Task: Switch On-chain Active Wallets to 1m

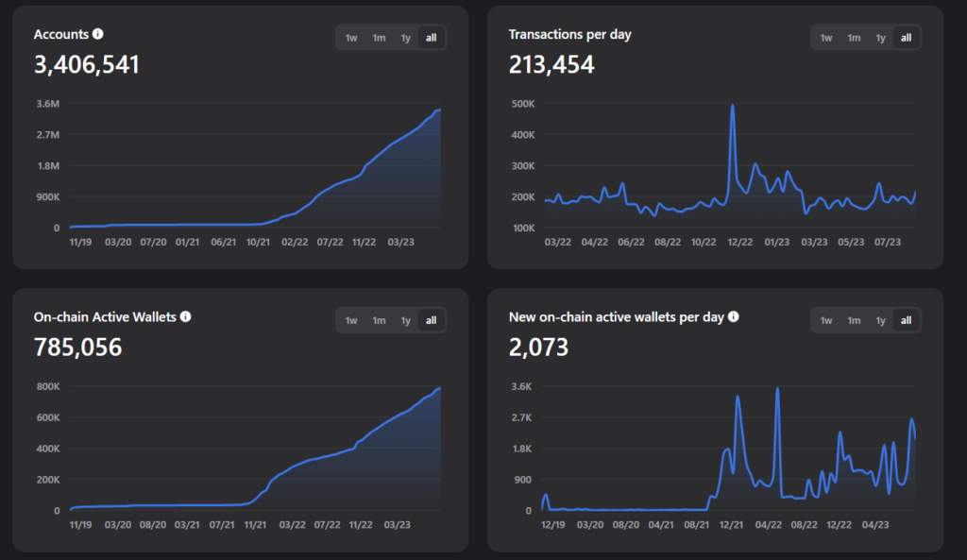Action: tap(379, 320)
